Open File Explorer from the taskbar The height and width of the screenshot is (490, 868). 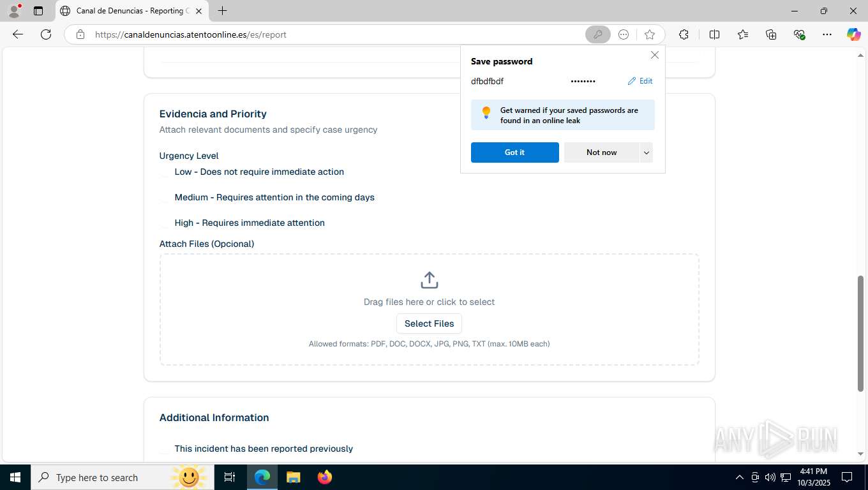point(293,477)
